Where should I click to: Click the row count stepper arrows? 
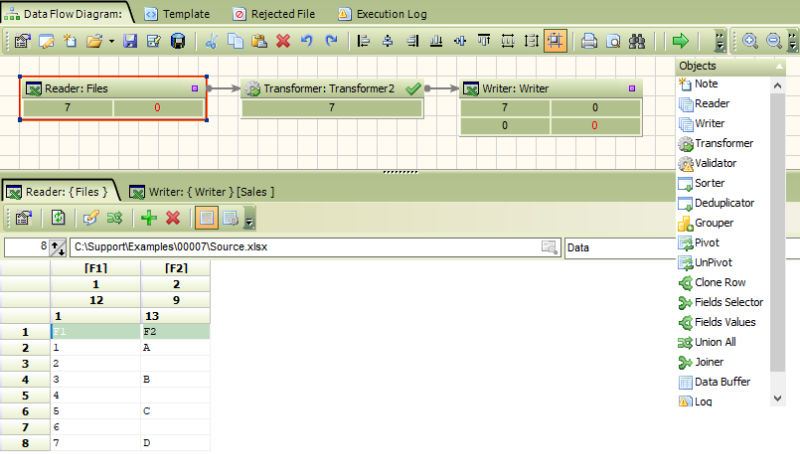click(x=58, y=248)
